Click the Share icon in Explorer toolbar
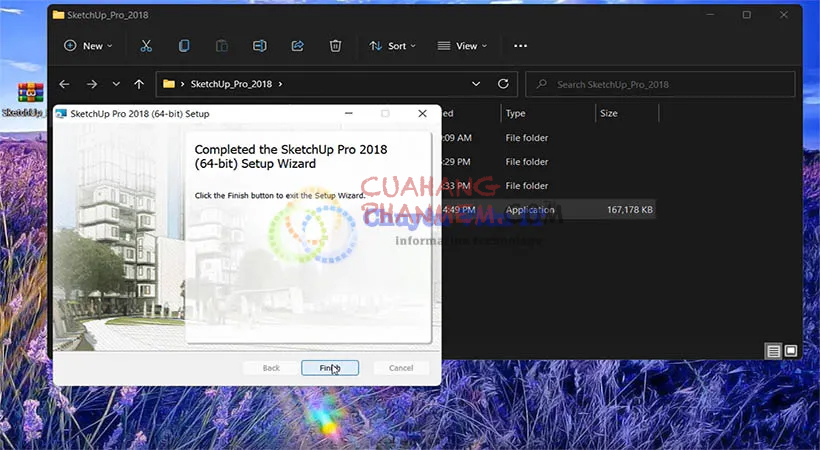 (298, 46)
